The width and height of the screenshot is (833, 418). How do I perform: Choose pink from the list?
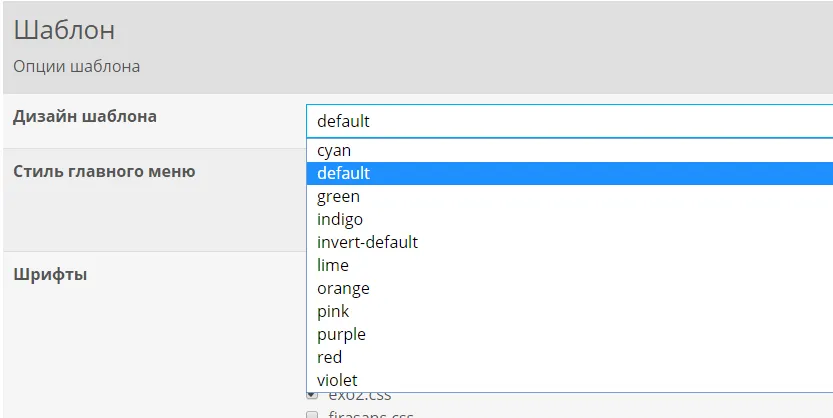tap(333, 311)
